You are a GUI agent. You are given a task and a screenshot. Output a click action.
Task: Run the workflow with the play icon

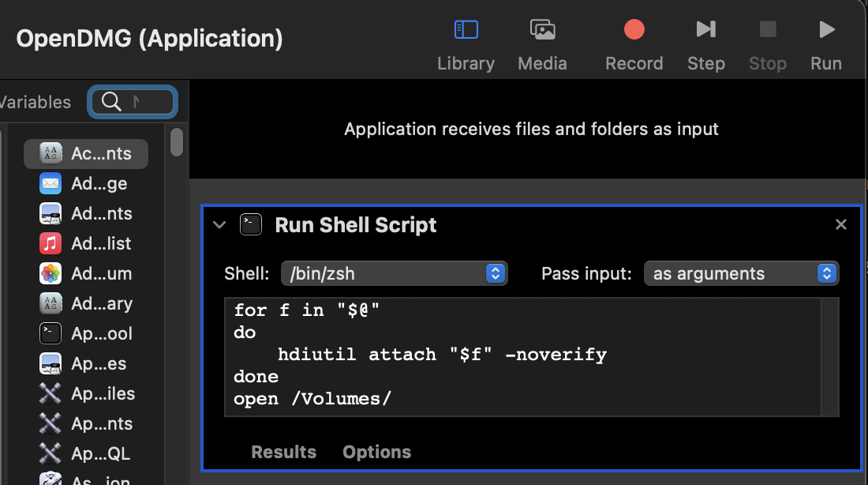click(x=826, y=30)
